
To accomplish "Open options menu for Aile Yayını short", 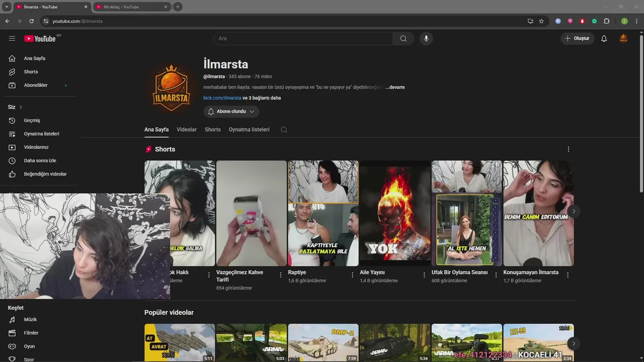I will coord(424,275).
